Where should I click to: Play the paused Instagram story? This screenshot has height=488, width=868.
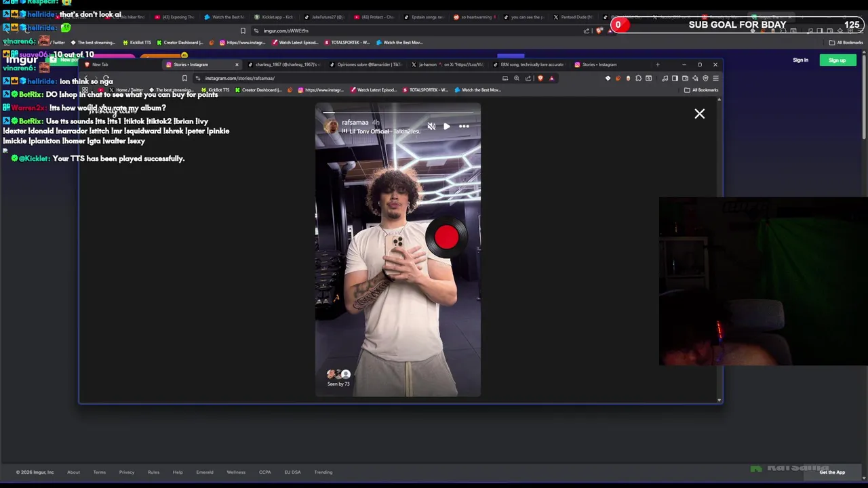point(447,126)
